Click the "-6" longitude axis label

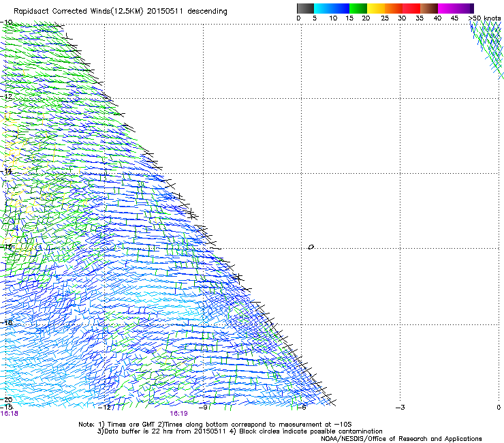302,408
